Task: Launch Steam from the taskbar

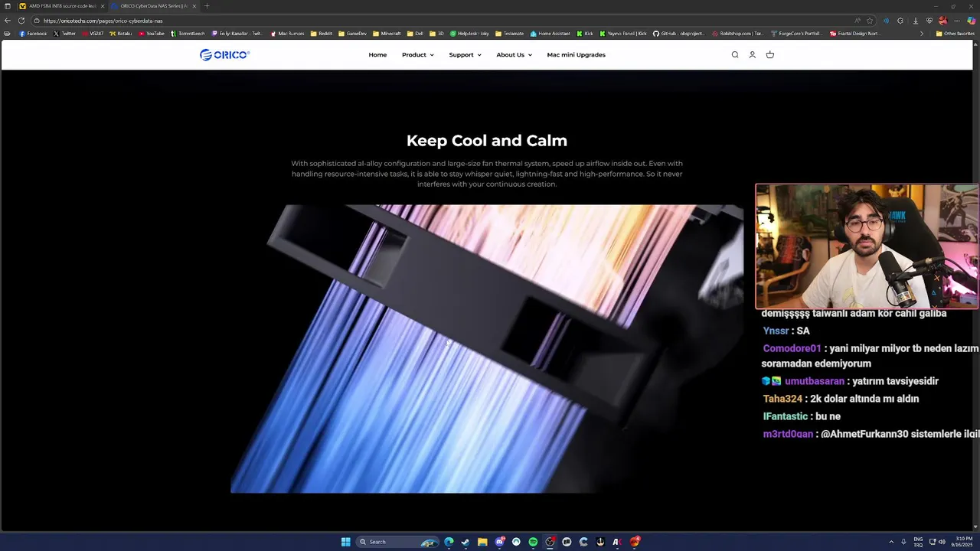Action: pos(465,542)
